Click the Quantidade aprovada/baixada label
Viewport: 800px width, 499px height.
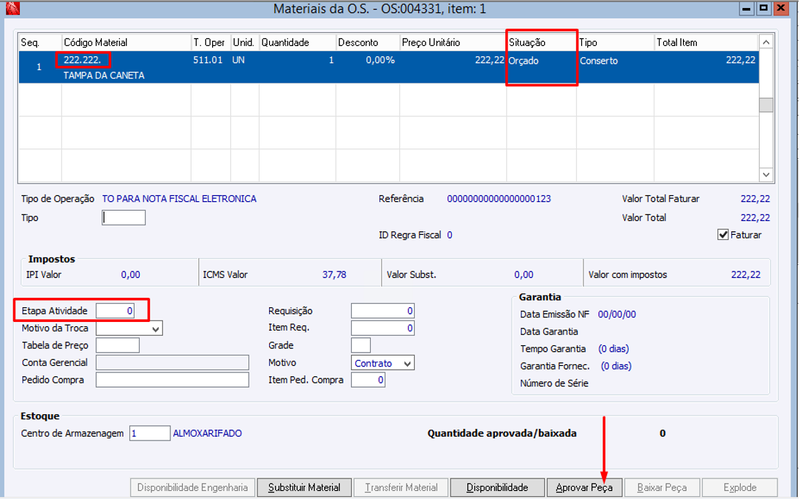pyautogui.click(x=502, y=433)
